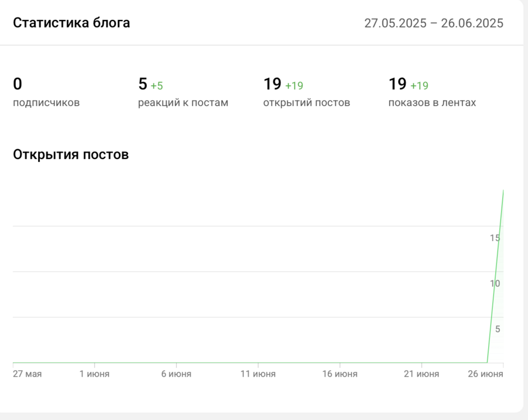Click the «Открытия постов» chart title
The width and height of the screenshot is (528, 420).
click(71, 155)
